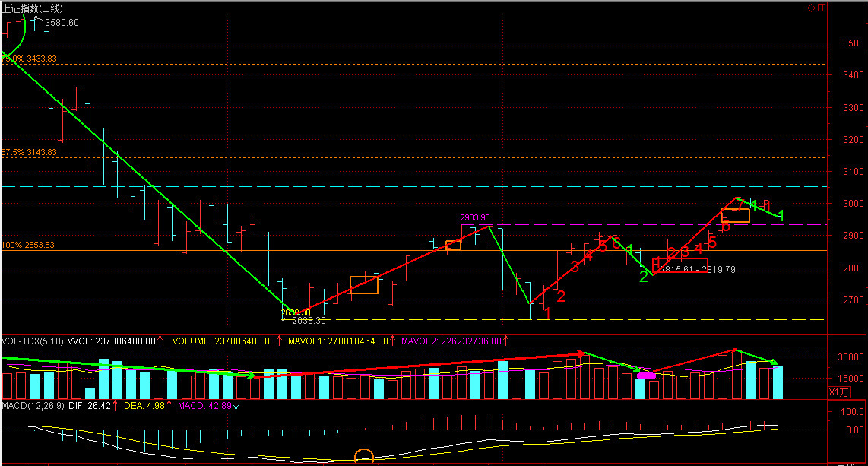Click the 3300 price axis label

[853, 107]
